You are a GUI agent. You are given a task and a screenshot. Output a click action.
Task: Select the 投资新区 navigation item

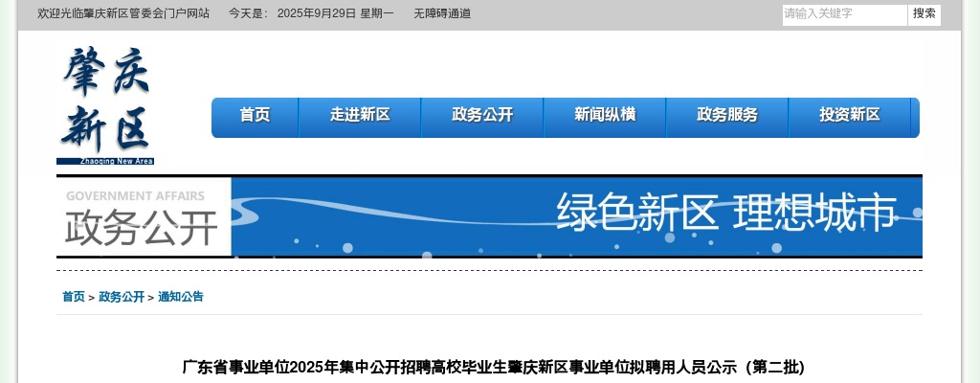(849, 115)
